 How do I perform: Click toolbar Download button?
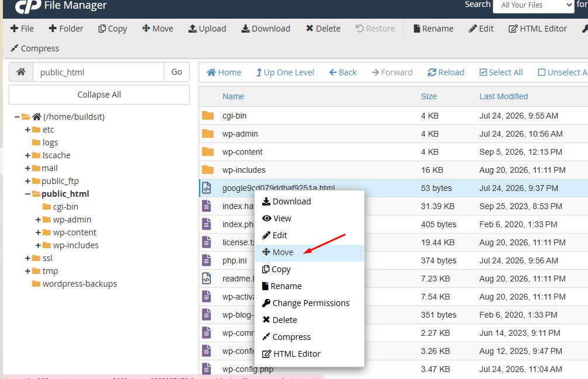click(266, 29)
